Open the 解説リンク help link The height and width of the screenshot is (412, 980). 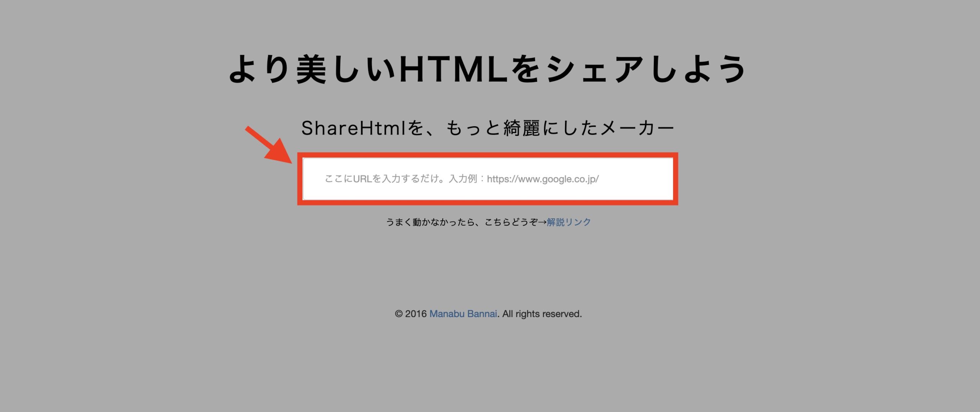coord(569,222)
